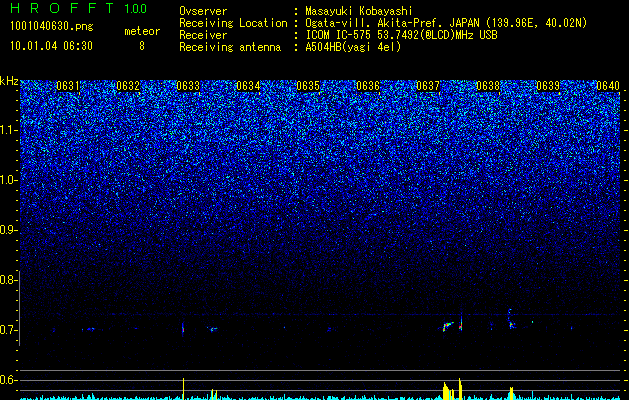Click the curved meteor echo just after 0637

(447, 326)
